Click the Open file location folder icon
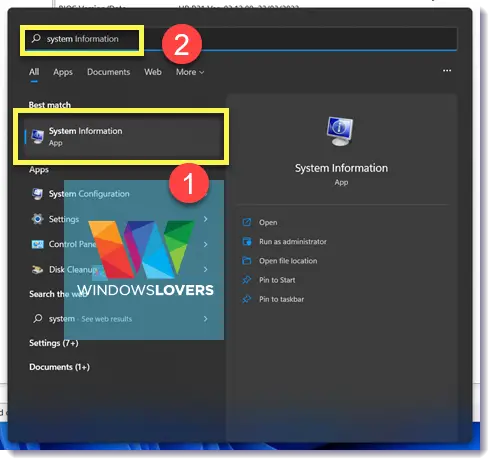495x465 pixels. point(247,261)
